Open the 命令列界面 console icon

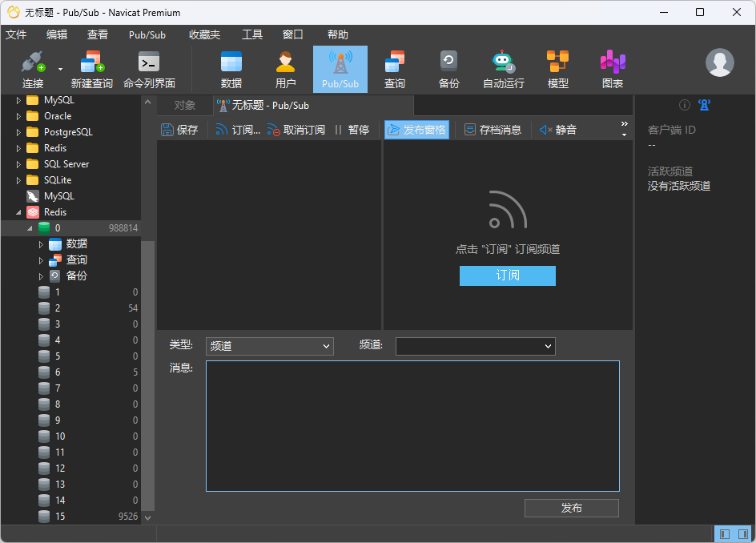(x=149, y=70)
